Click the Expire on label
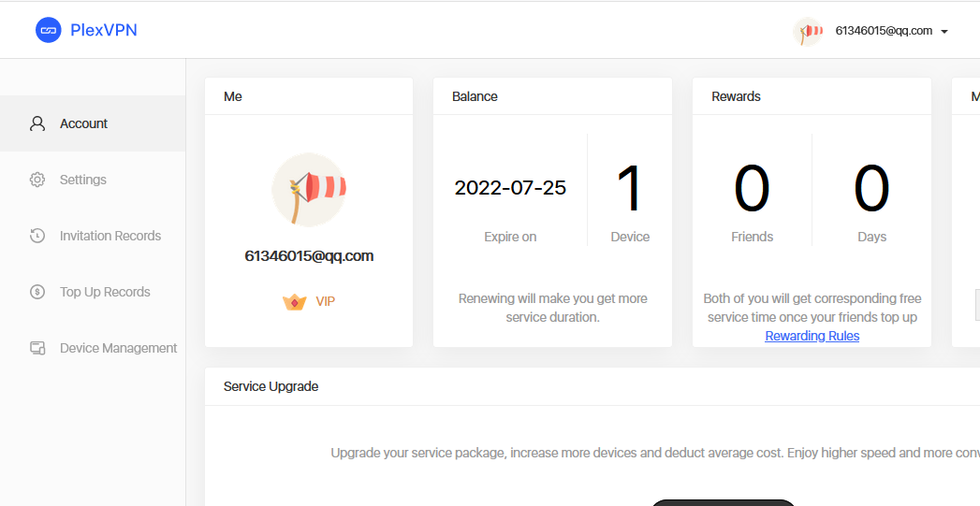This screenshot has height=506, width=980. pyautogui.click(x=510, y=237)
